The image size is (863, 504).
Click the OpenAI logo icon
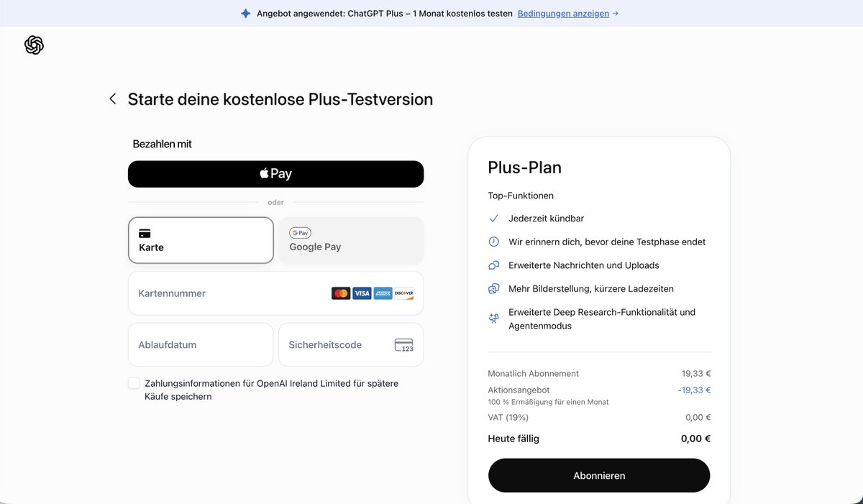click(x=34, y=45)
